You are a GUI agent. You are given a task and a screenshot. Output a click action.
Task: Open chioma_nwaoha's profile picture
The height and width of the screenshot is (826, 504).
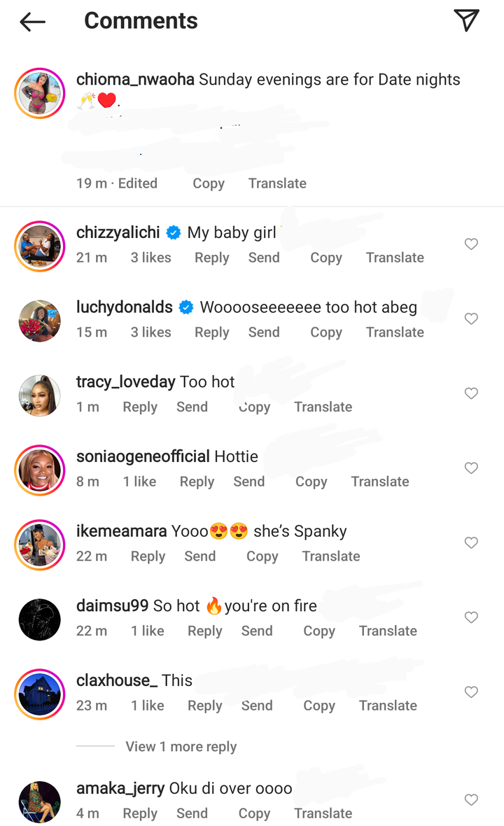[x=39, y=93]
